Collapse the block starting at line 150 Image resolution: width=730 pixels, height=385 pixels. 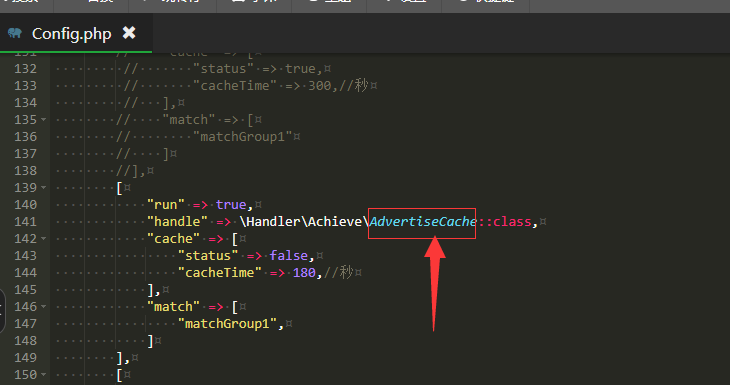(43, 374)
